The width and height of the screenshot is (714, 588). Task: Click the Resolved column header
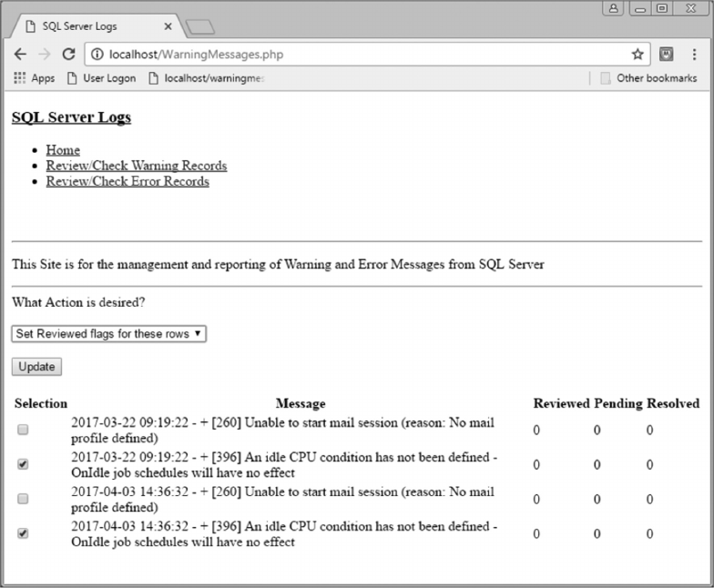(x=673, y=404)
